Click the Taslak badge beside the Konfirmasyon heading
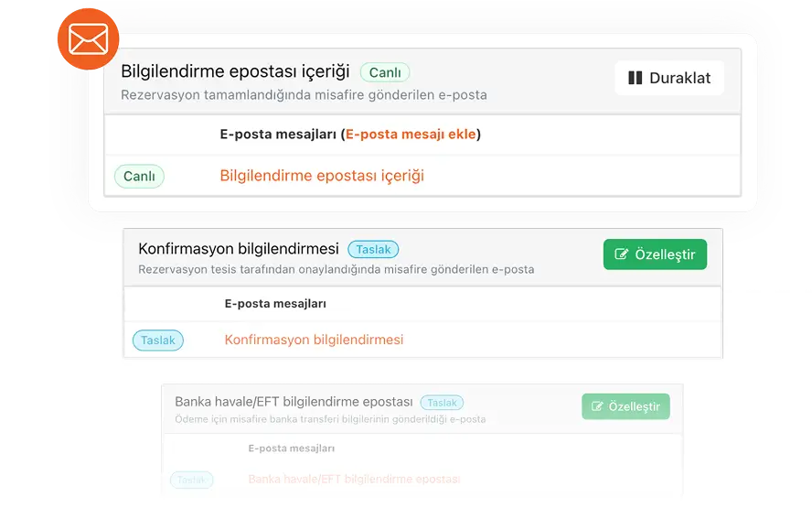This screenshot has width=812, height=508. 373,249
